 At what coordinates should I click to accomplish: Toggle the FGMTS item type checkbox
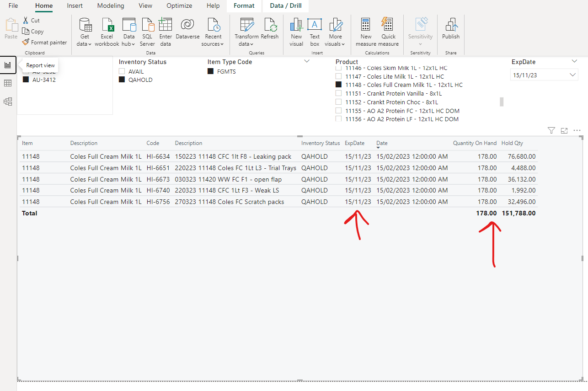point(210,71)
